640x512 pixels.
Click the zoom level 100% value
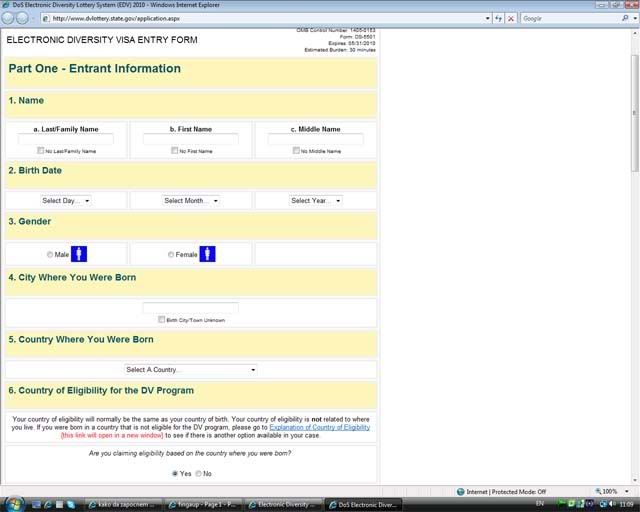click(x=610, y=491)
